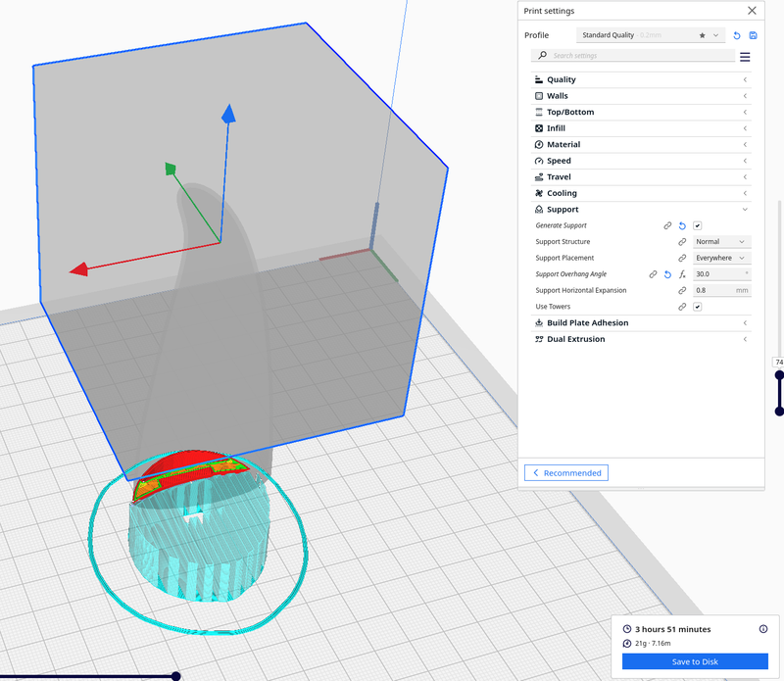
Task: Switch back to Recommended settings mode
Action: [x=566, y=473]
